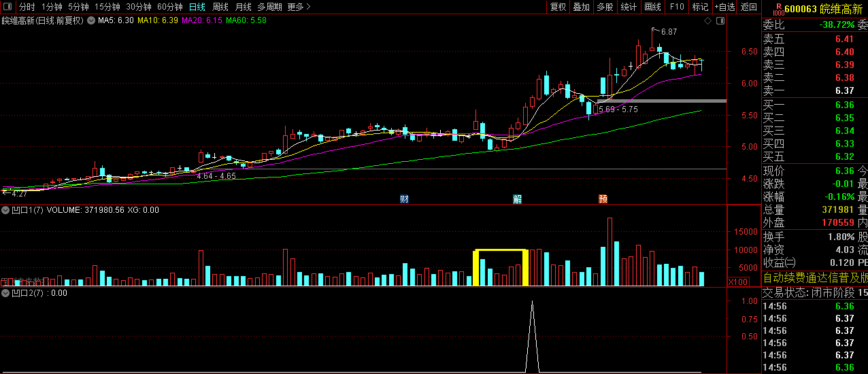Click the 5.69 - 5.75 gap label

tap(618, 109)
